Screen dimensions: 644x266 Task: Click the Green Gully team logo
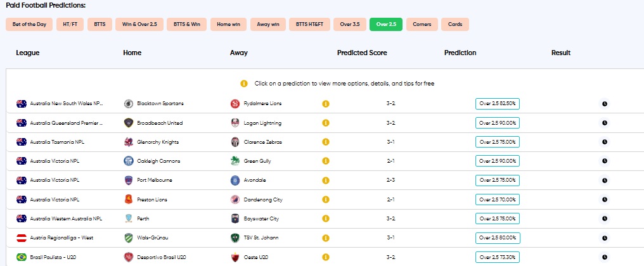click(x=235, y=161)
